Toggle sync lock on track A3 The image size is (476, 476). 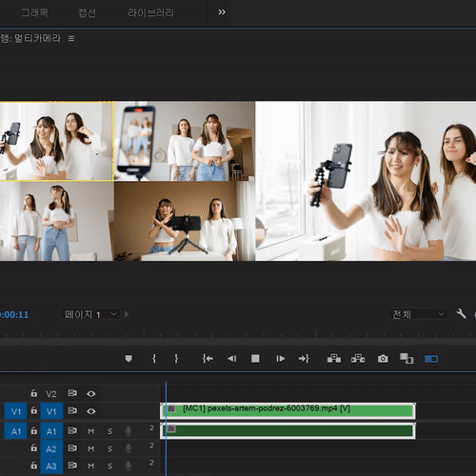pos(72,466)
